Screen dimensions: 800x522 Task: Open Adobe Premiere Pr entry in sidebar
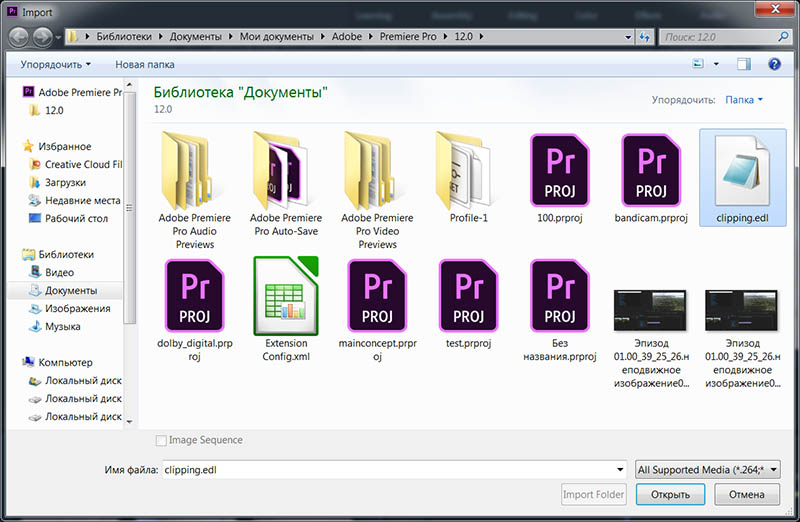point(72,92)
